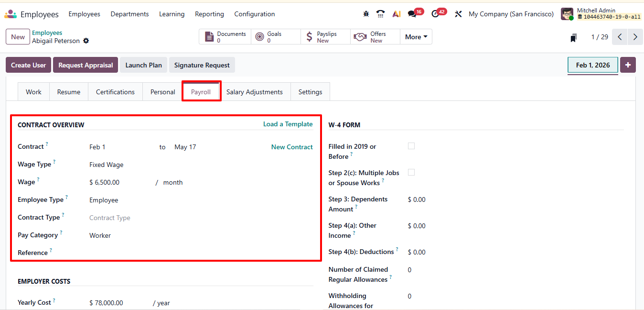The width and height of the screenshot is (644, 310).
Task: Open the VoIP phone icon
Action: (380, 14)
